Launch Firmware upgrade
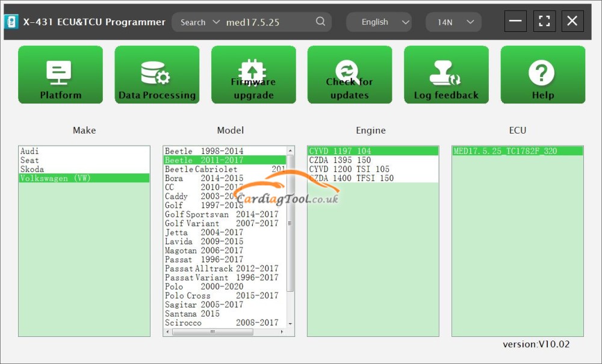The width and height of the screenshot is (602, 364). click(x=253, y=75)
